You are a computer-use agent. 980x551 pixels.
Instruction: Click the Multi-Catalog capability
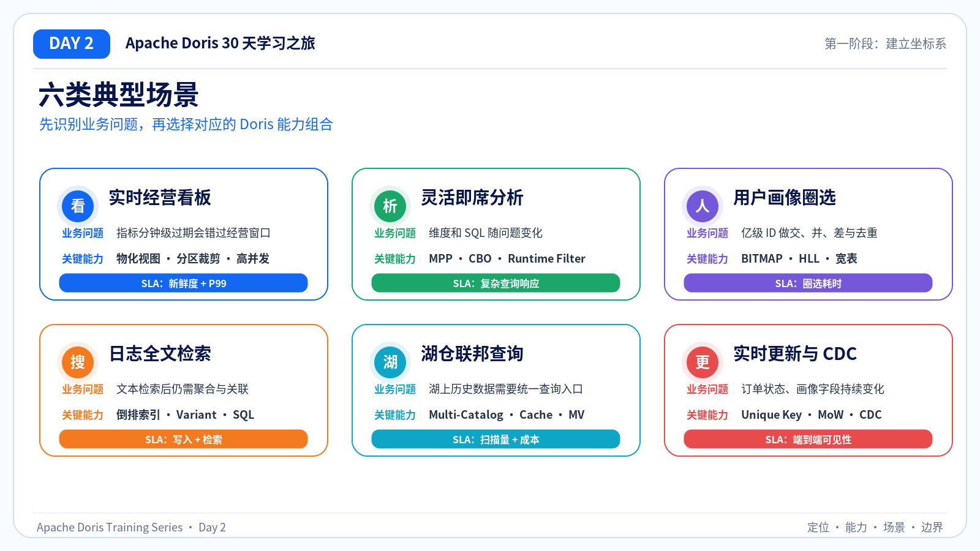click(466, 415)
